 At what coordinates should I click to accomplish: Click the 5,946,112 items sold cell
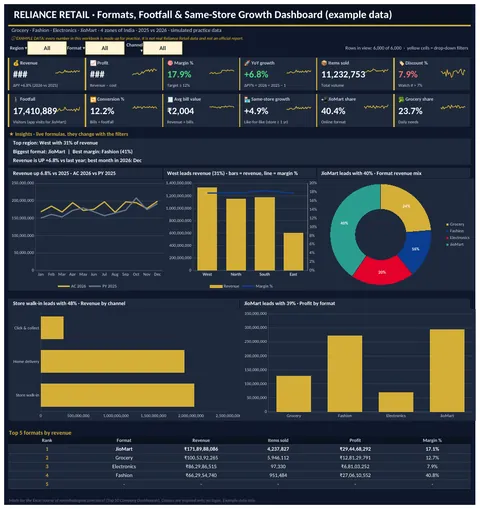coord(278,458)
